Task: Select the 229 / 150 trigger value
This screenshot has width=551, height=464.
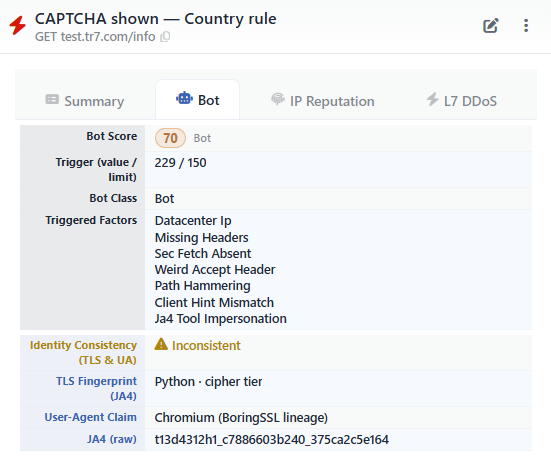Action: (x=180, y=163)
